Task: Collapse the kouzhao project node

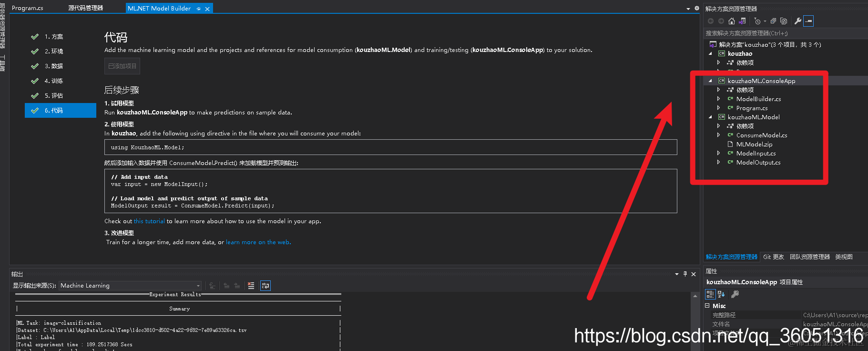Action: click(710, 54)
